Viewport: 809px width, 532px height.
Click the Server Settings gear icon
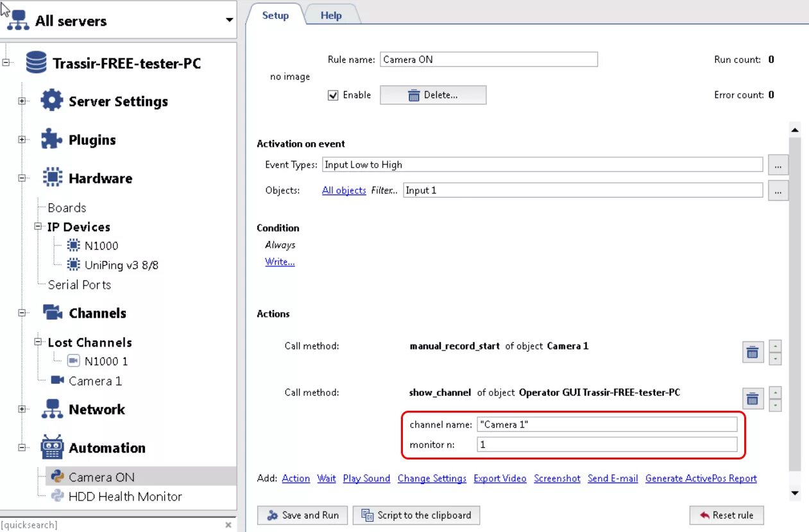[51, 101]
